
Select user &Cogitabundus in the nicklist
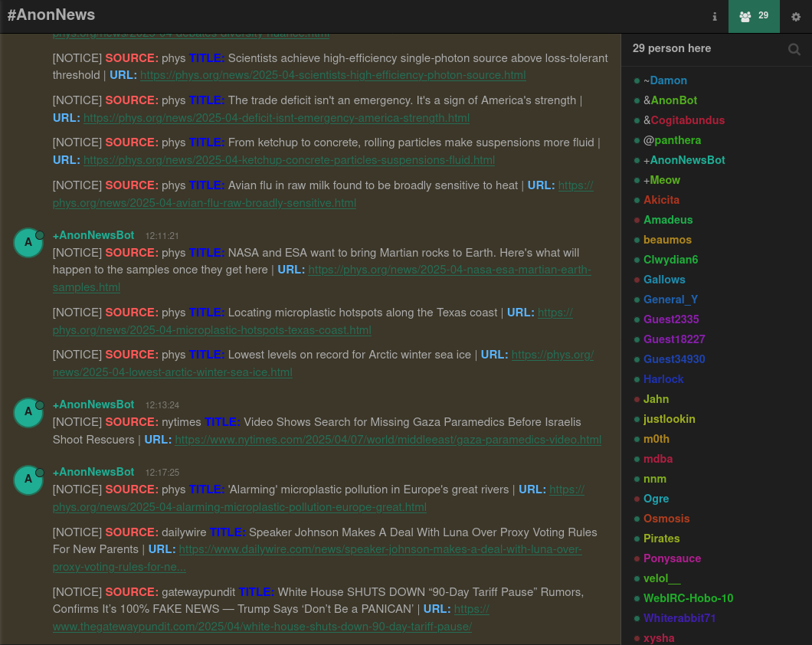coord(683,120)
